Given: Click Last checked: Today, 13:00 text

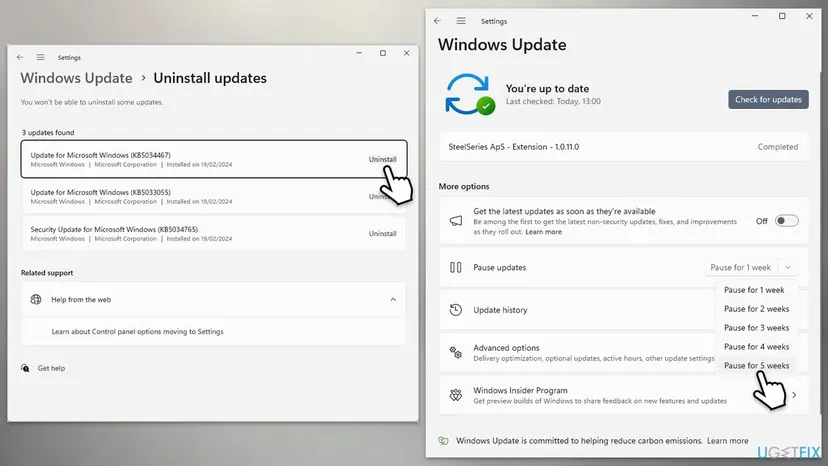Looking at the screenshot, I should click(x=553, y=101).
